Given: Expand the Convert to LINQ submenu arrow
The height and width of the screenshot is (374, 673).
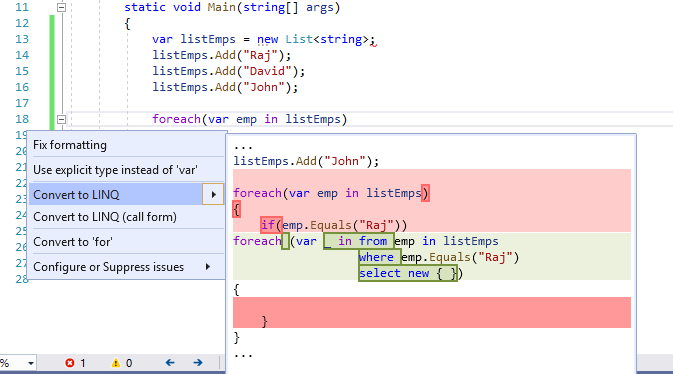Looking at the screenshot, I should (213, 195).
